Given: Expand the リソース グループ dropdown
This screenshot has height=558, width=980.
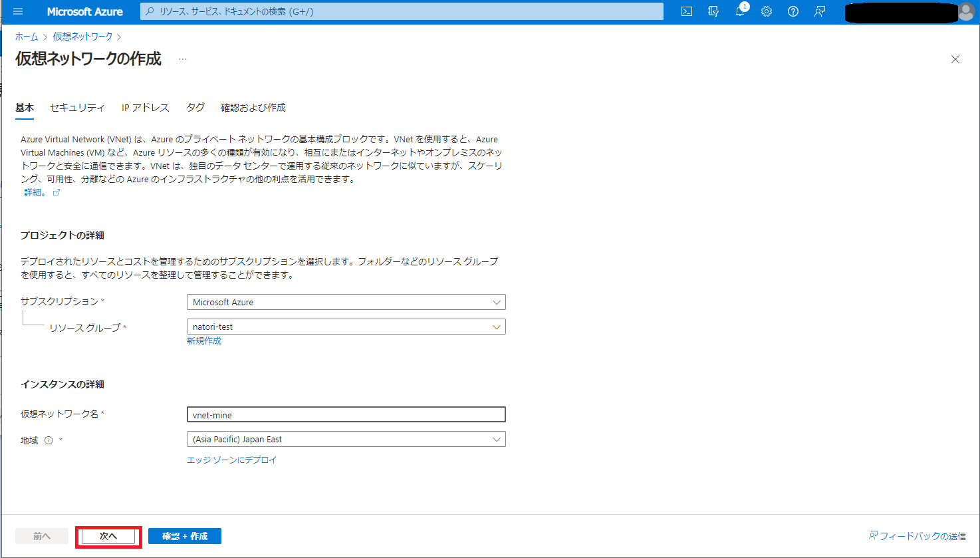Looking at the screenshot, I should pos(346,327).
